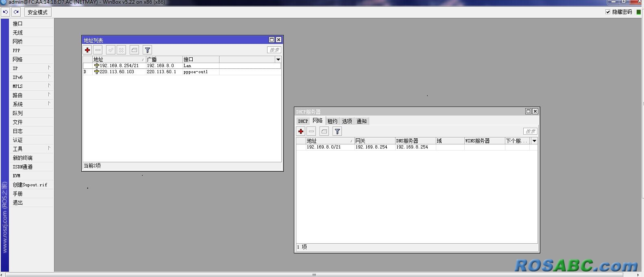The width and height of the screenshot is (644, 277).
Task: Click comment icon in DHCP服务器 toolbar
Action: pyautogui.click(x=324, y=131)
